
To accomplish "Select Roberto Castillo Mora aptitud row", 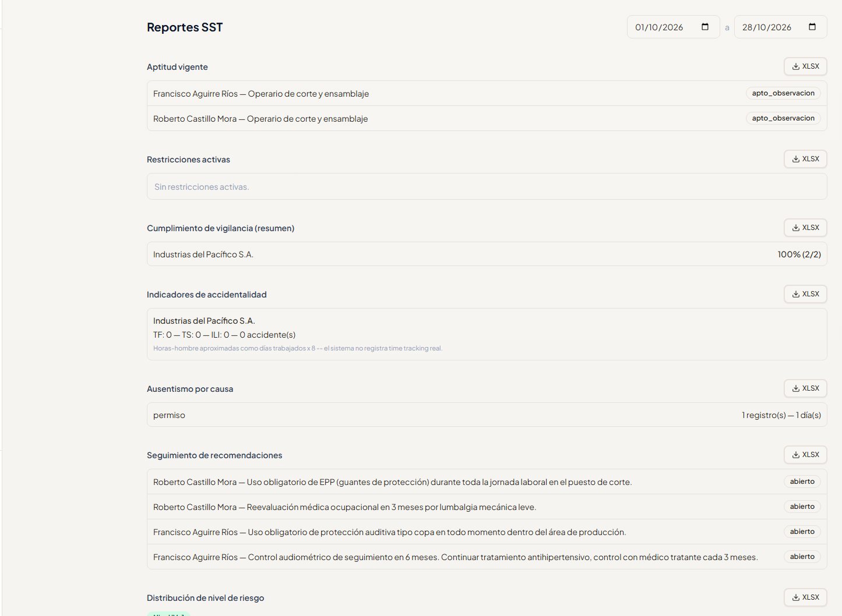I will click(x=487, y=118).
